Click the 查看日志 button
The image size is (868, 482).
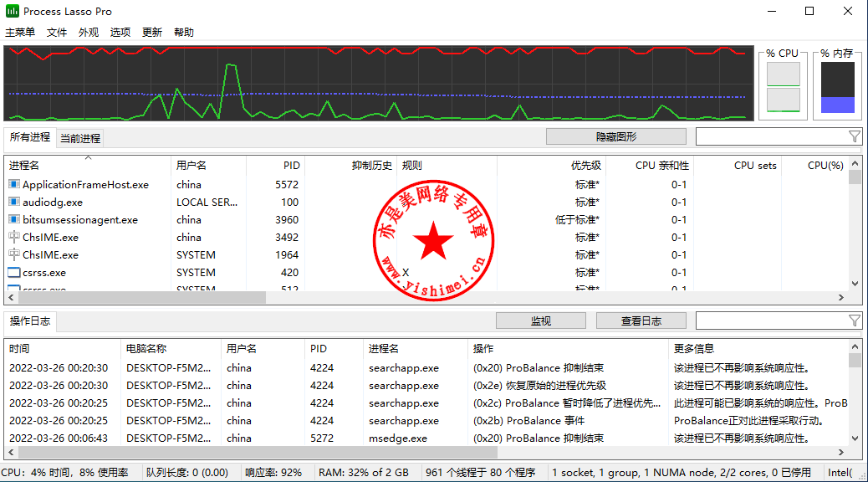click(641, 320)
